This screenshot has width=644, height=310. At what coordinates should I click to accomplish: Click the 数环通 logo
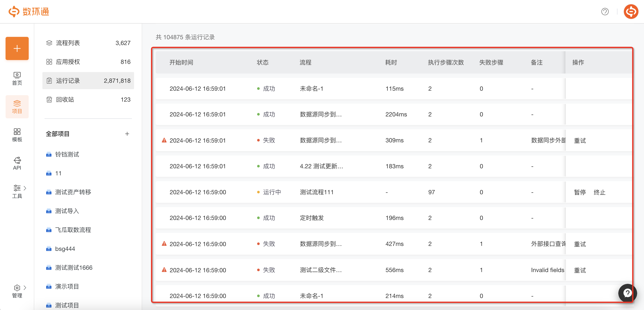click(x=29, y=12)
